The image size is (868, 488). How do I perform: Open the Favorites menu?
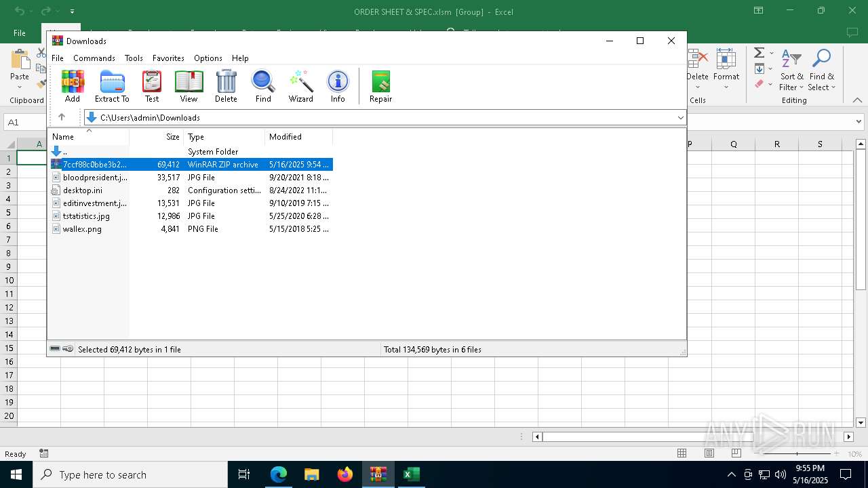(x=168, y=58)
